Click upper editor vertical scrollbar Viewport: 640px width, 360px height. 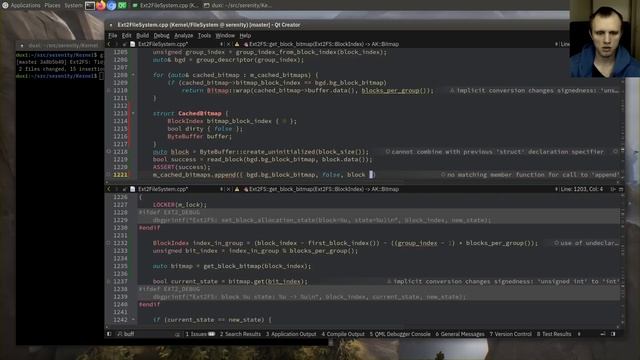622,114
